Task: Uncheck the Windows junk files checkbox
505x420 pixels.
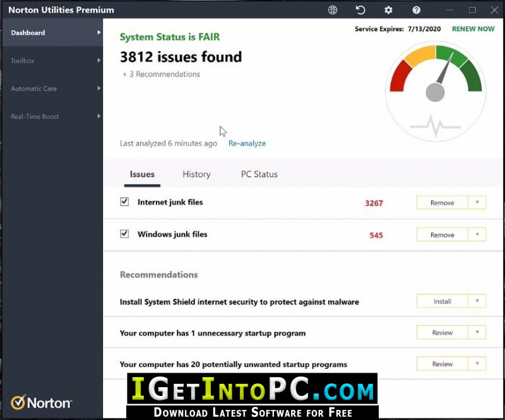Action: click(124, 234)
